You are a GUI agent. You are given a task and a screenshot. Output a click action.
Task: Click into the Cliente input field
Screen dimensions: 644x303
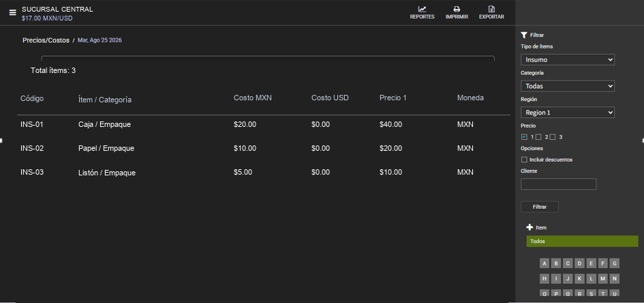[x=558, y=184]
